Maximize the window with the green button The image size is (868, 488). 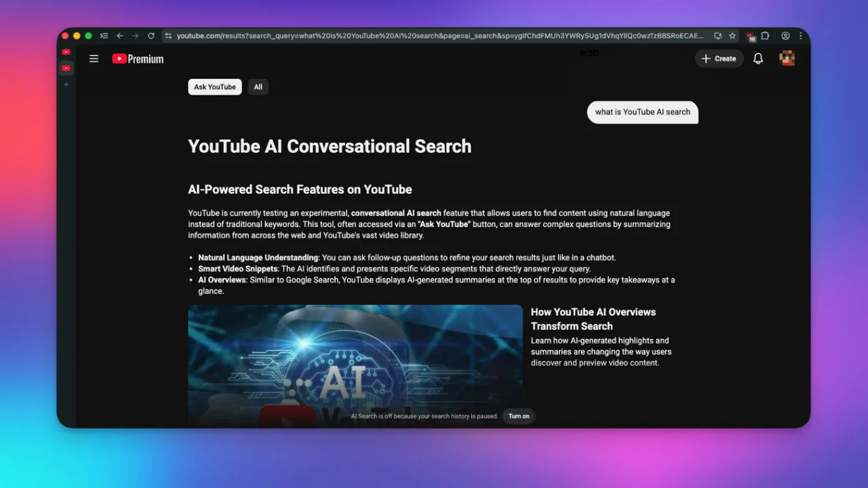pos(88,36)
